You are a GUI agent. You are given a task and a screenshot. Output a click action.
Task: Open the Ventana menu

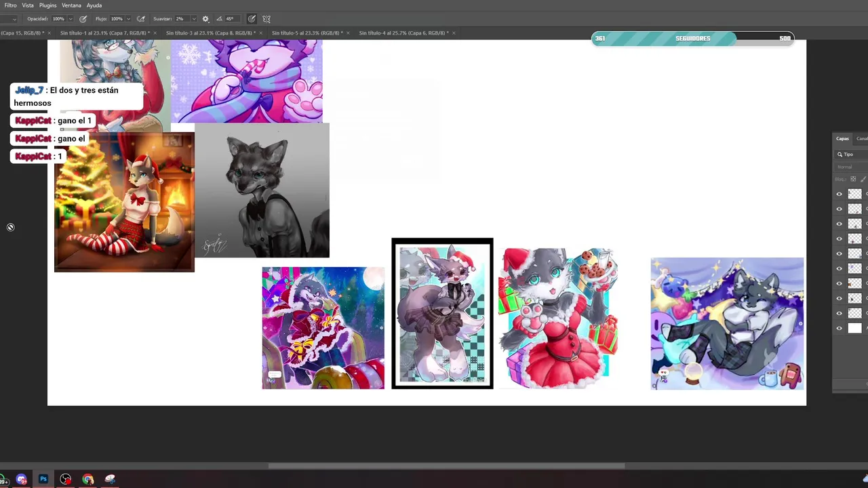(71, 5)
